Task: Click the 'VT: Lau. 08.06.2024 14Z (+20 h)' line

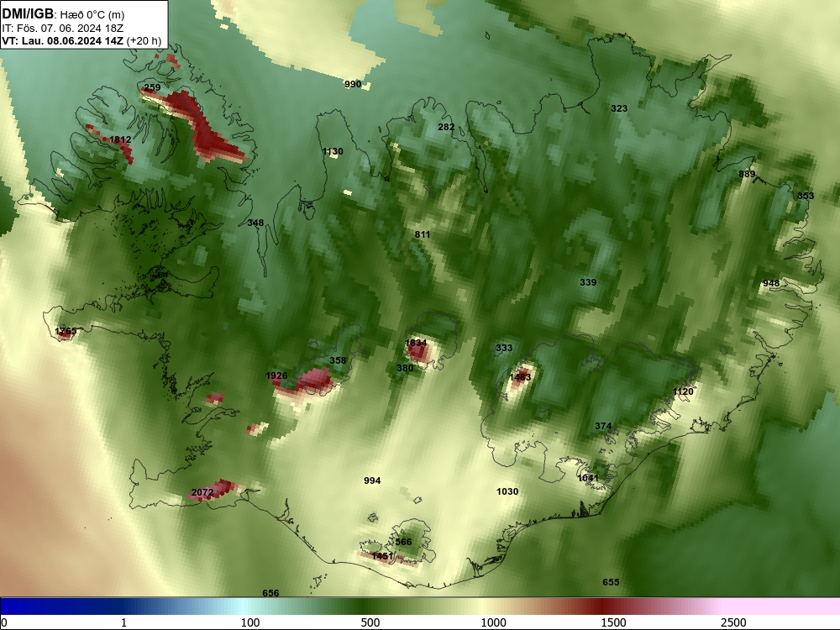Action: point(81,41)
